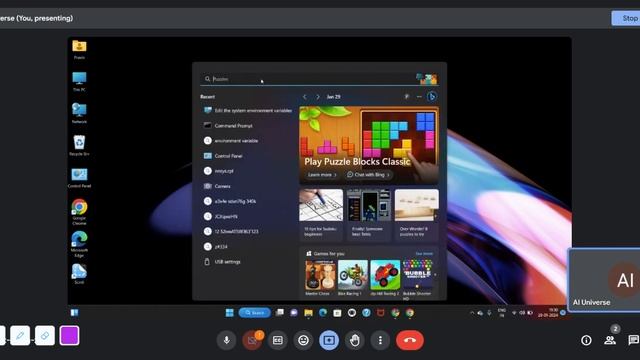This screenshot has height=360, width=640.
Task: Go to next day in search highlights
Action: 318,97
